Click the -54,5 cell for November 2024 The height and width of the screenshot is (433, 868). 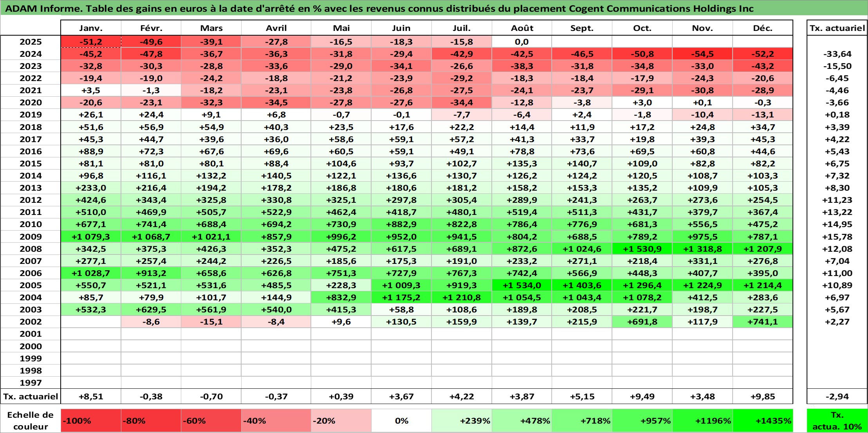702,54
